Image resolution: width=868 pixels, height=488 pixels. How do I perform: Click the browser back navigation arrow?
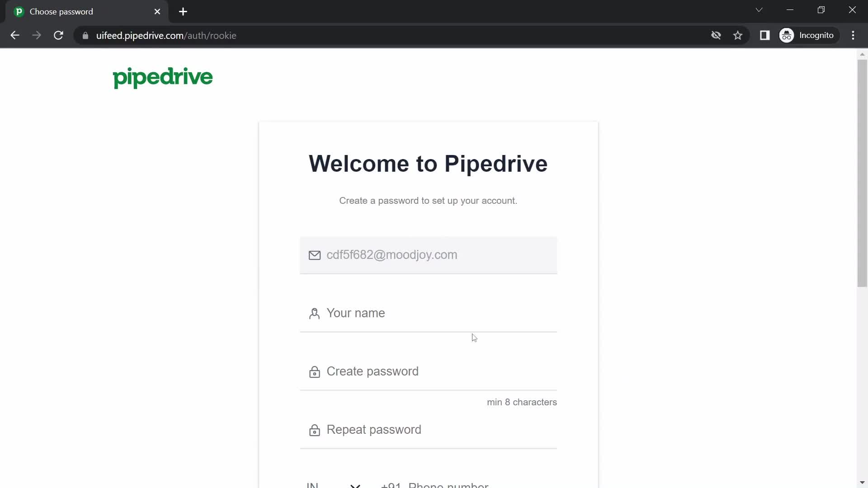[15, 35]
